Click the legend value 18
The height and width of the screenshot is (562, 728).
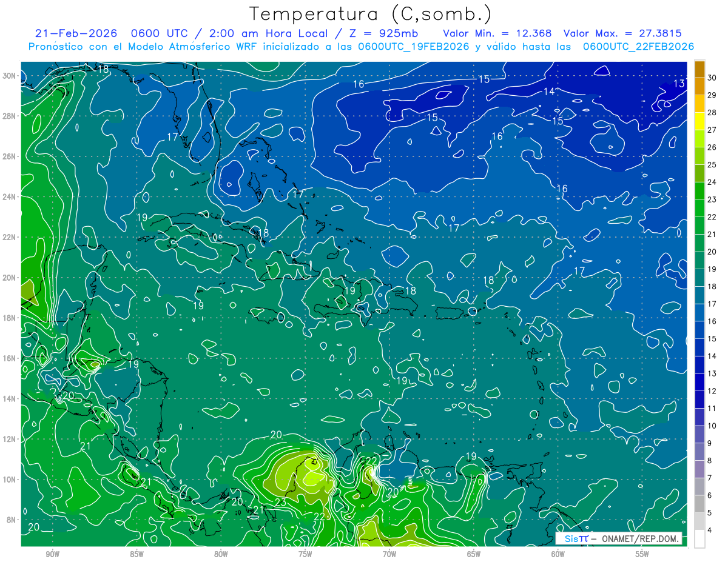(x=713, y=287)
